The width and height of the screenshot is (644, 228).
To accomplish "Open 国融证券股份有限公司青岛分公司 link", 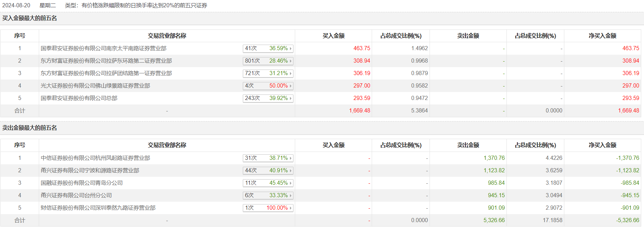I will 82,183.
